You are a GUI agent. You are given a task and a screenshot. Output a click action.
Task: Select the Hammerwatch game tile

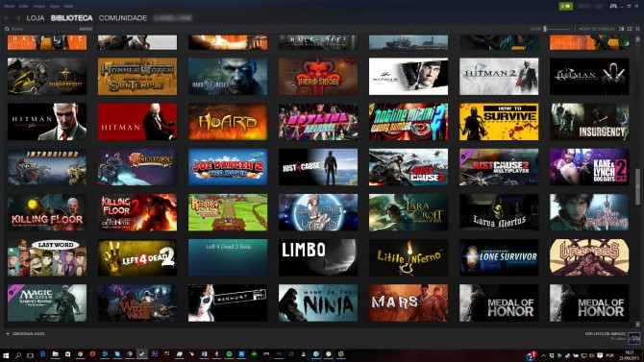(x=137, y=77)
